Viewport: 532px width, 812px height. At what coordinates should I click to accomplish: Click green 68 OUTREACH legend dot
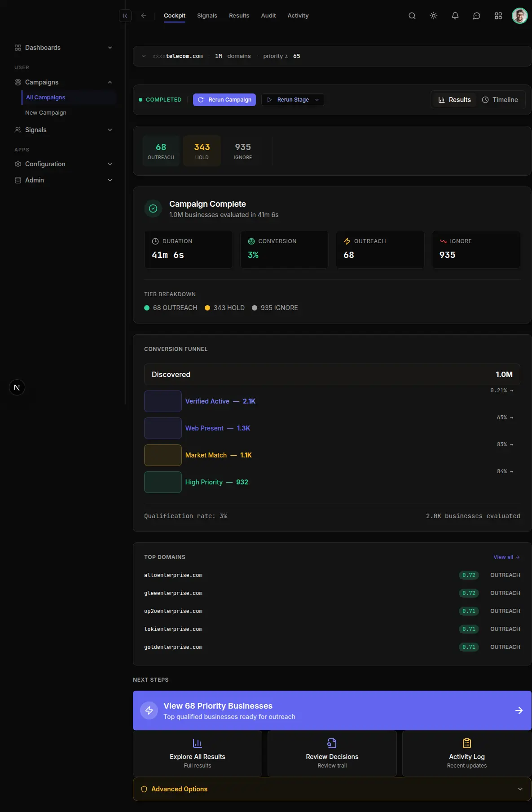click(147, 308)
